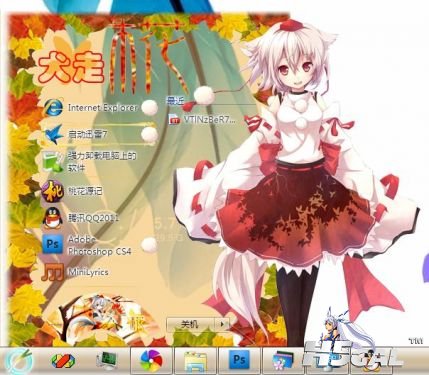
Task: Click the Internet Explorer text label
Action: click(x=103, y=108)
